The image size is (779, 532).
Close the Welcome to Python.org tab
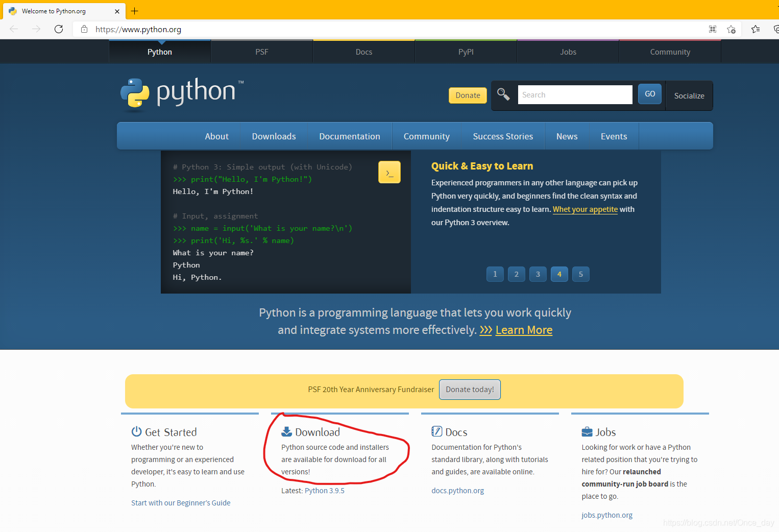(117, 11)
